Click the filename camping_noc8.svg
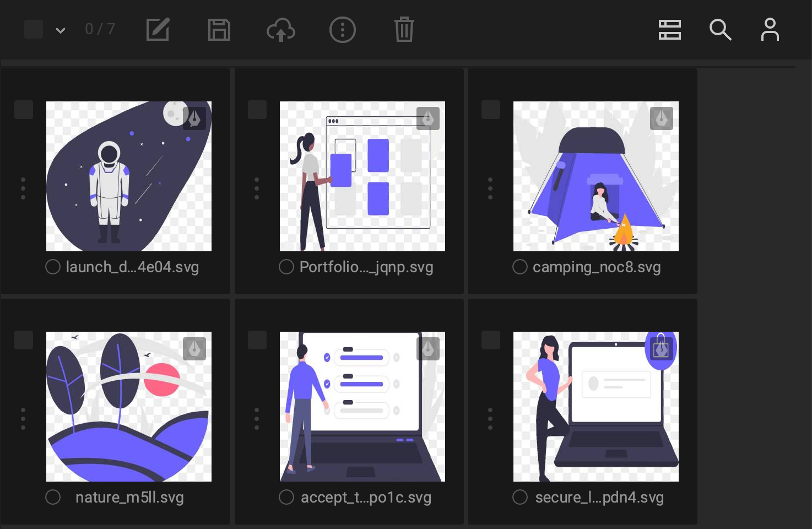Viewport: 812px width, 529px height. [597, 267]
